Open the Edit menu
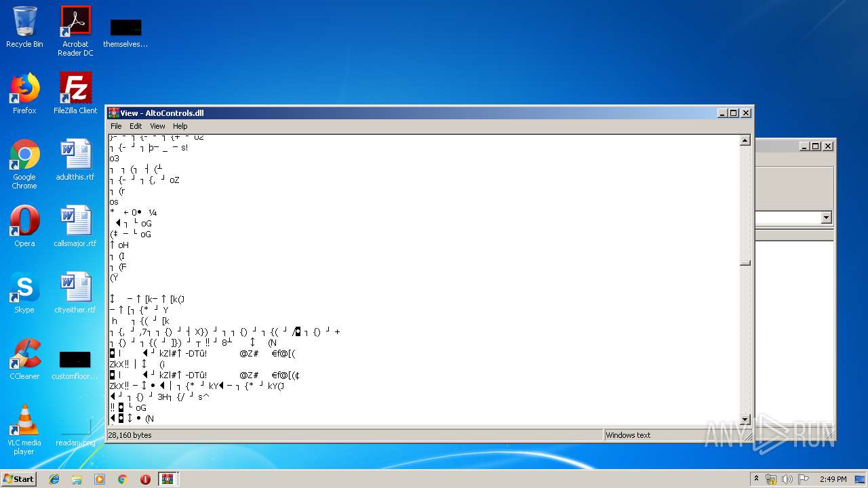Image resolution: width=868 pixels, height=488 pixels. 136,126
